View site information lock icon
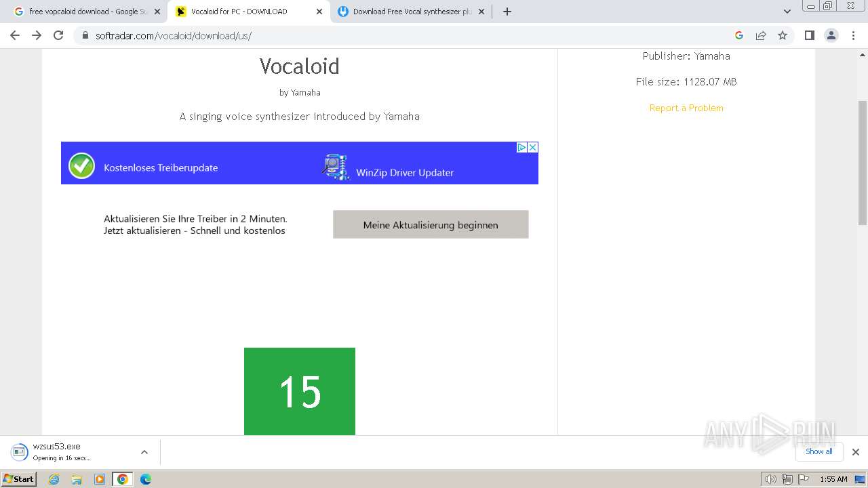868x488 pixels. pyautogui.click(x=85, y=36)
